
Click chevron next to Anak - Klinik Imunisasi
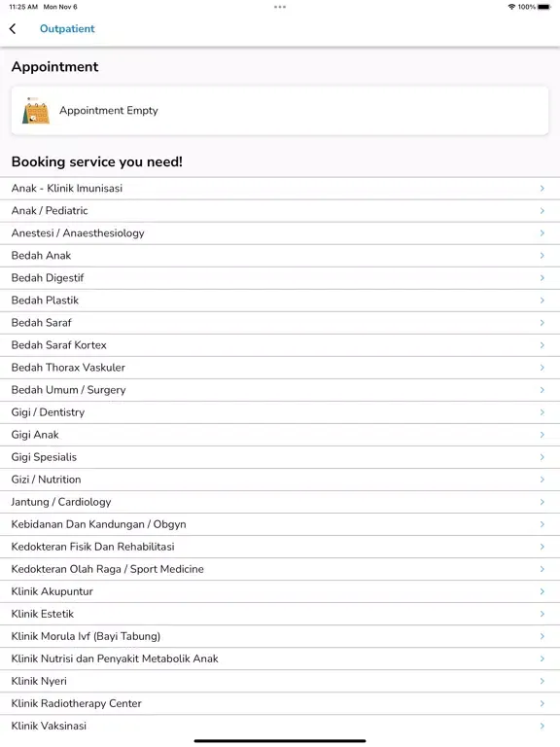(542, 189)
